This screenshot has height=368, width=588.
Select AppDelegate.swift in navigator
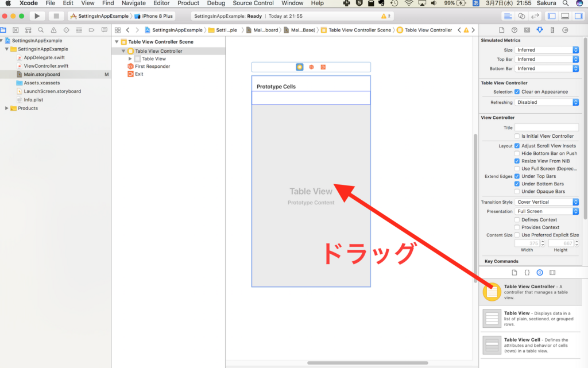pyautogui.click(x=44, y=58)
